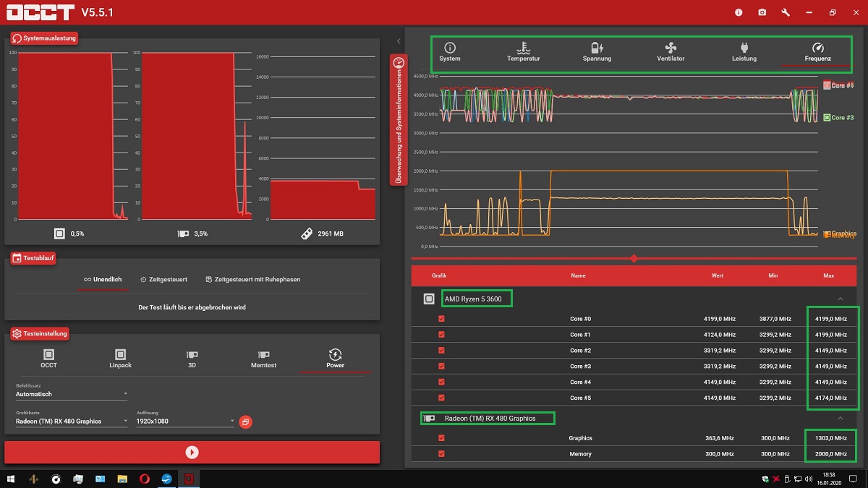This screenshot has width=868, height=488.
Task: Switch to the Leistung tab
Action: (744, 52)
